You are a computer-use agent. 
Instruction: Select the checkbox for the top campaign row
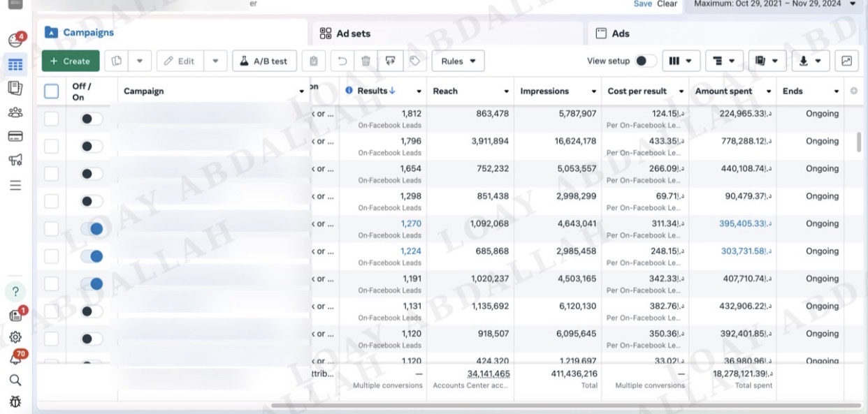(x=51, y=118)
